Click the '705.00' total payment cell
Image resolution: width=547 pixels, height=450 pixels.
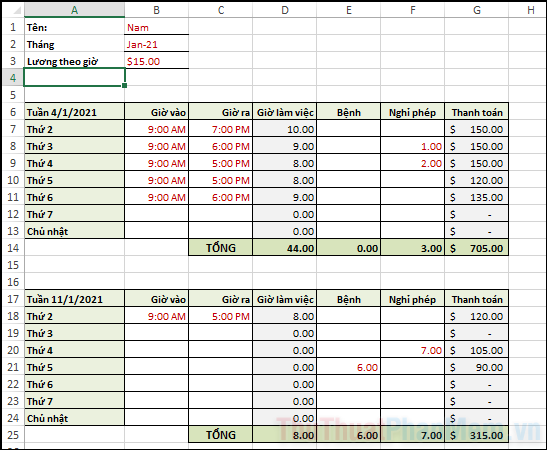(x=477, y=248)
